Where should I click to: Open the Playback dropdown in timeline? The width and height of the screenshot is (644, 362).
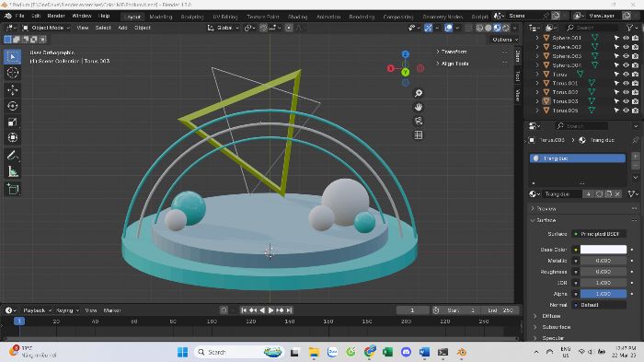click(x=38, y=310)
